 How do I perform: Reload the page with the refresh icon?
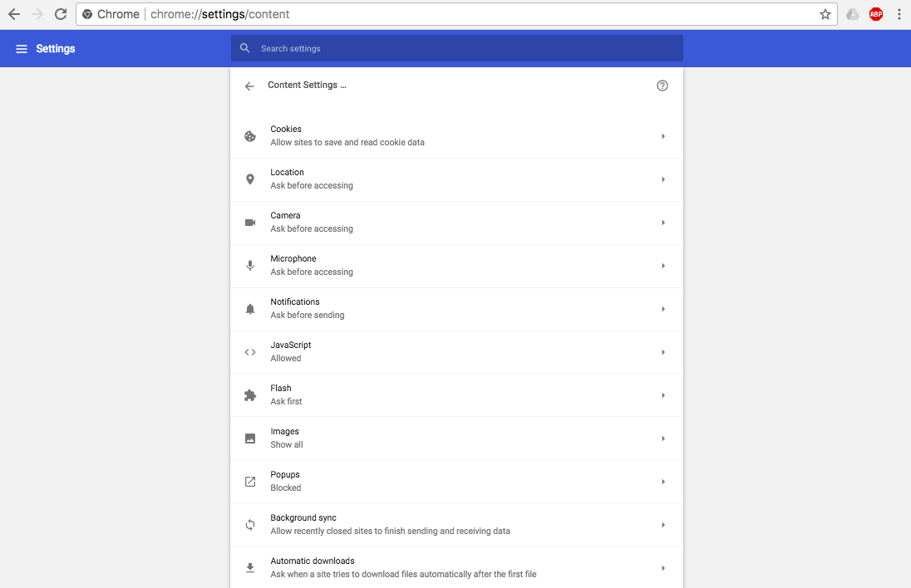pos(61,14)
